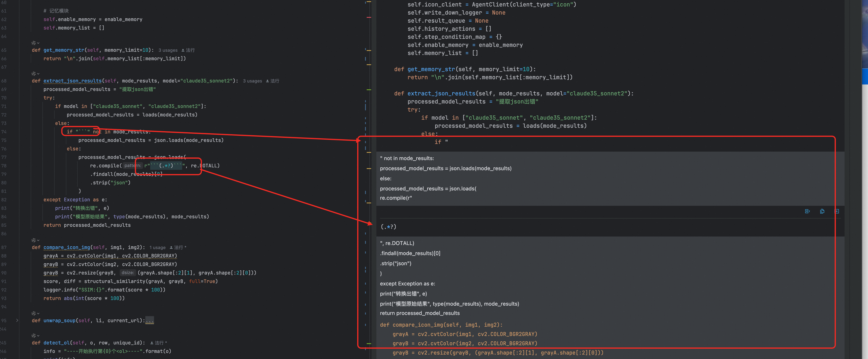
Task: Click '(.*?)' code block in chat panel
Action: point(388,227)
